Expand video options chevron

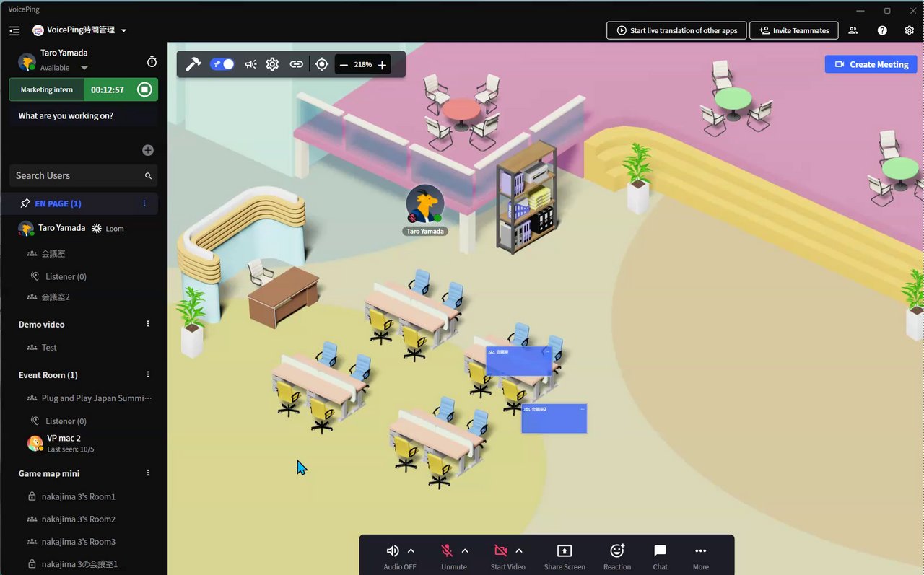coord(518,550)
